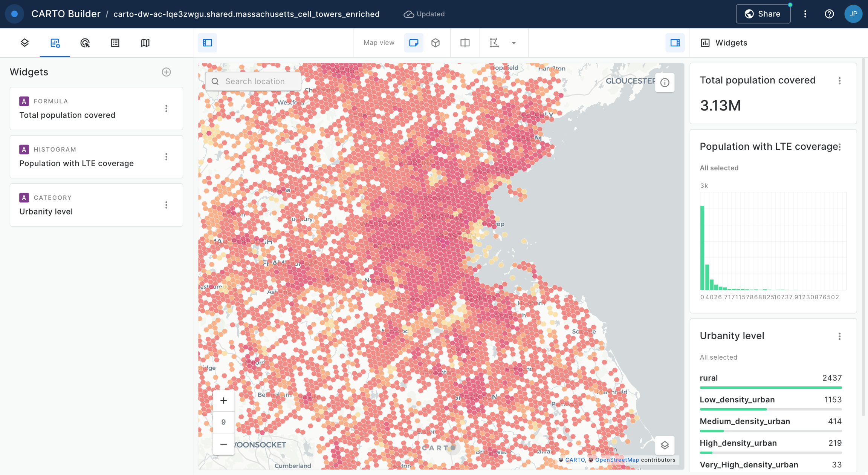Toggle the right Widgets panel
868x475 pixels.
point(675,43)
